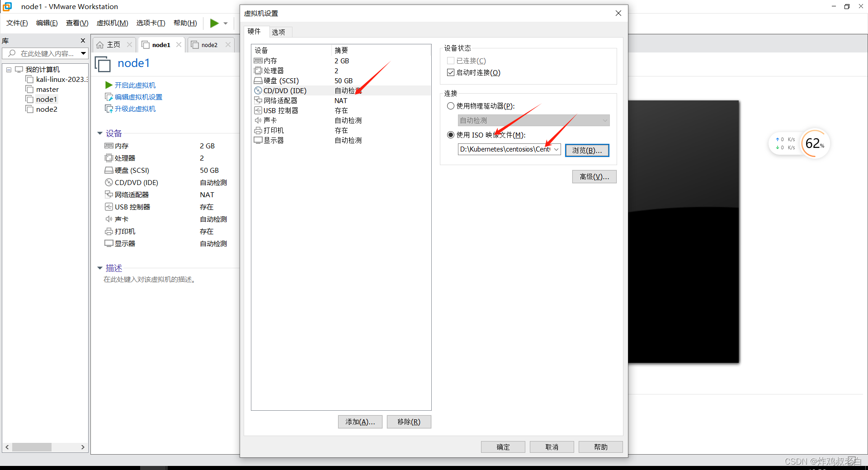The width and height of the screenshot is (868, 470).
Task: Close the node2 tab
Action: pos(228,45)
